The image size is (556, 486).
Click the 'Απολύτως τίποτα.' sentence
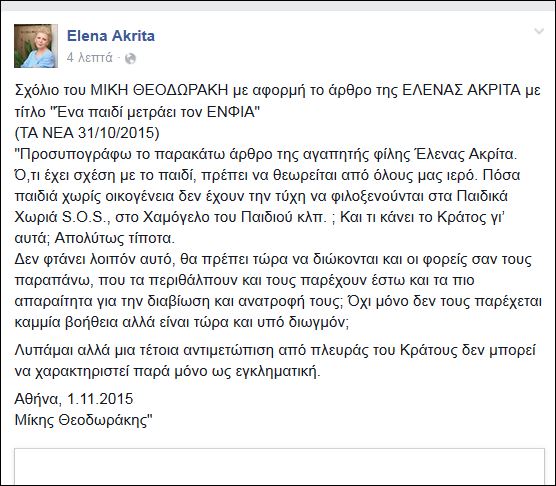115,239
